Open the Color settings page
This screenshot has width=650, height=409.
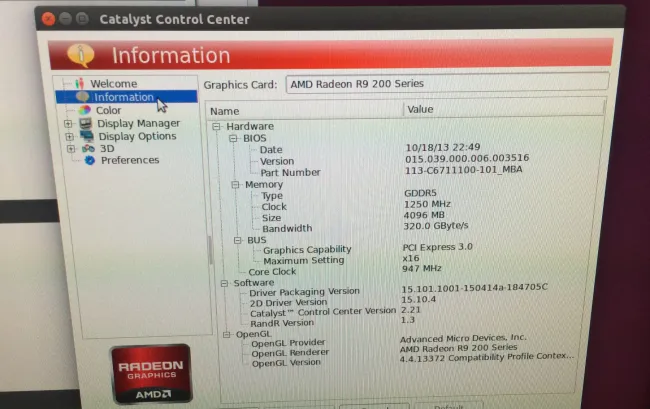pos(109,111)
